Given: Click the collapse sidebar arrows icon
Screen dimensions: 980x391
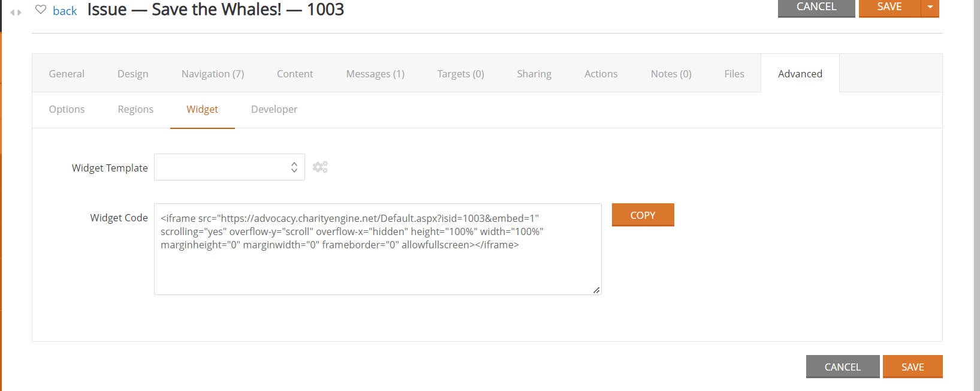Looking at the screenshot, I should coord(16,12).
